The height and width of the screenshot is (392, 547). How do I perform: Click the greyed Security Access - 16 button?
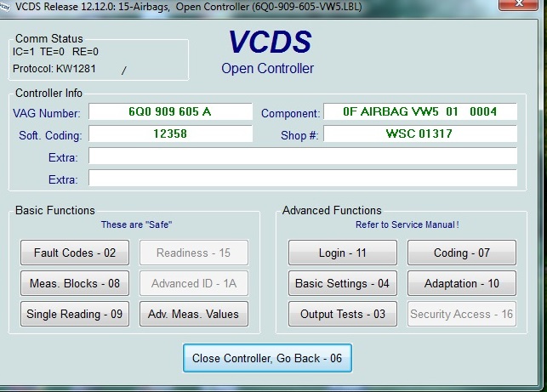[462, 314]
